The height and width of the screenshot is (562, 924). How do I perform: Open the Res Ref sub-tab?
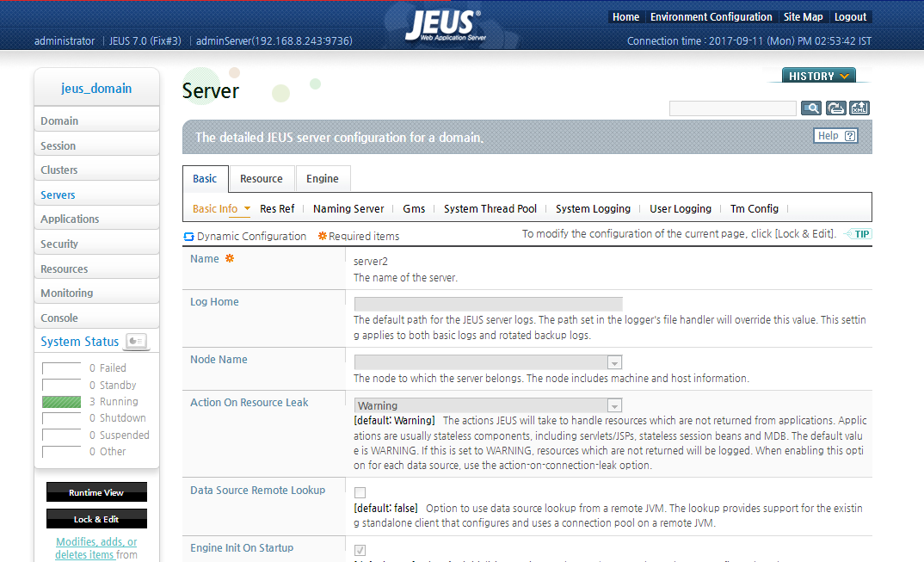point(277,209)
